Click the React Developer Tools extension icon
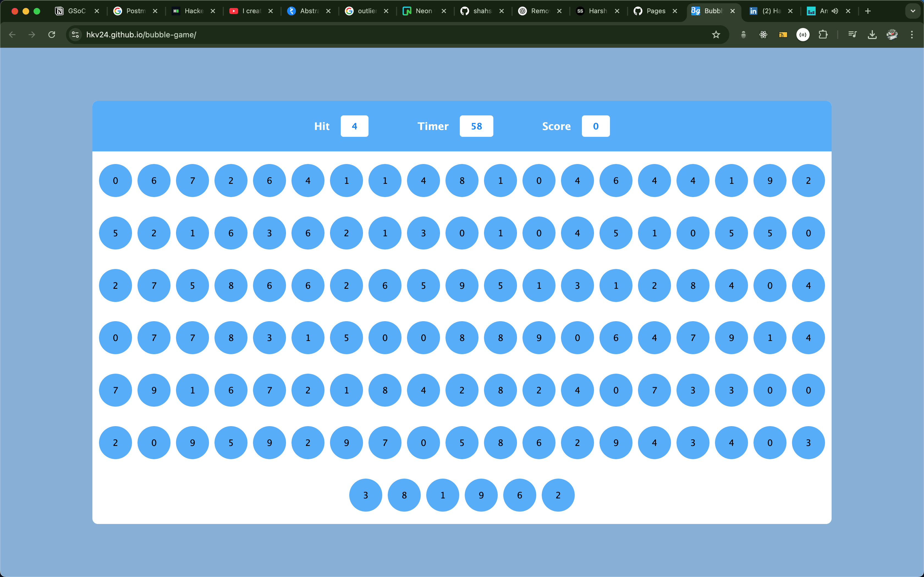 763,35
